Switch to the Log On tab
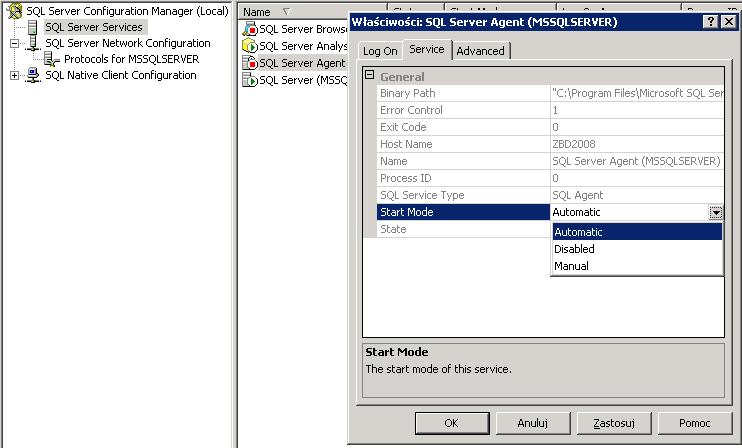 coord(380,51)
